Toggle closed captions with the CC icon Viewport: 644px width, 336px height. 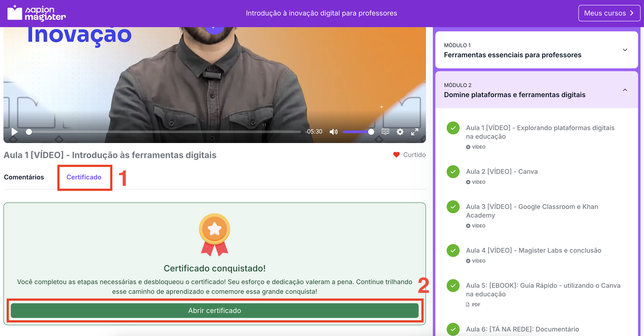coord(385,131)
